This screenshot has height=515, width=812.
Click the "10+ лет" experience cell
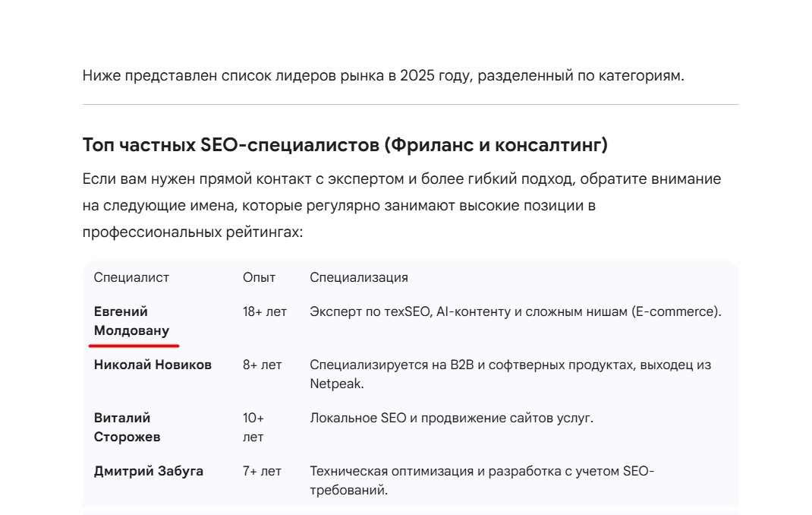tap(253, 428)
